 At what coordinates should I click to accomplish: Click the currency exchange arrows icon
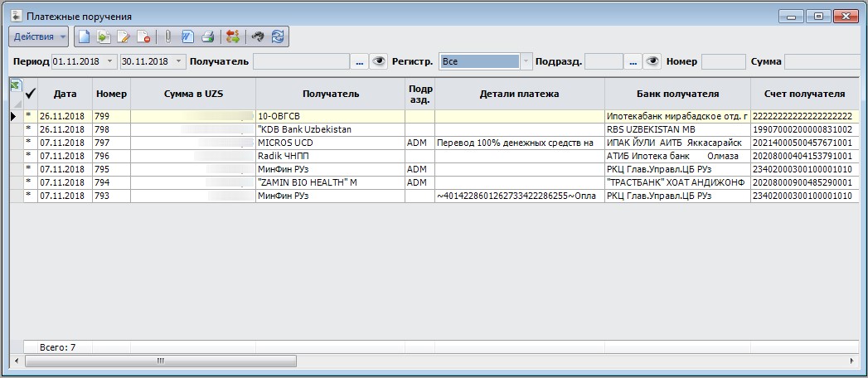[x=232, y=37]
